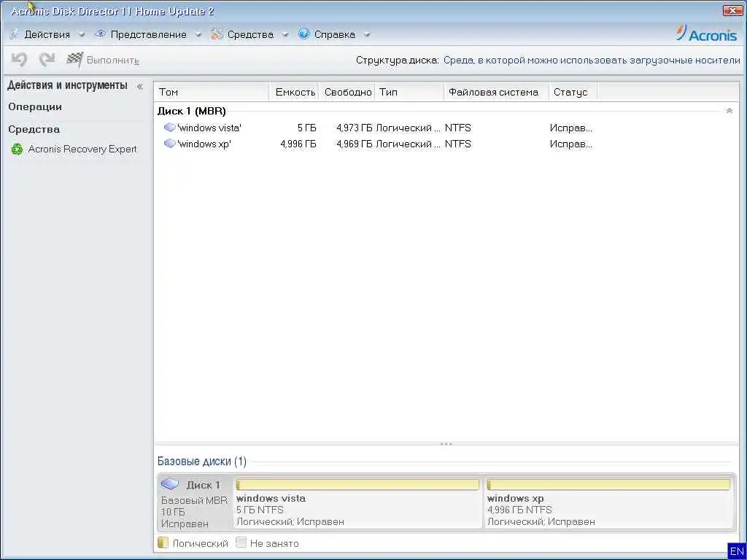
Task: Sort by the Статус column header
Action: pos(573,92)
